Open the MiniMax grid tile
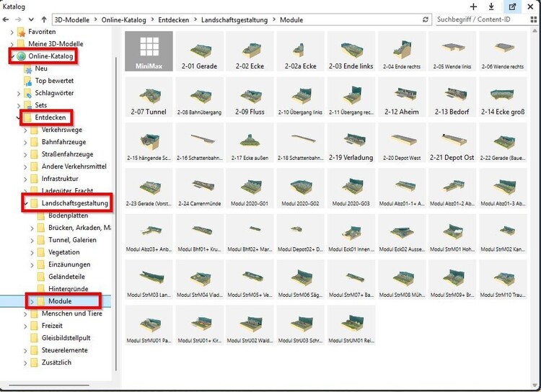541x392 pixels. (x=148, y=51)
